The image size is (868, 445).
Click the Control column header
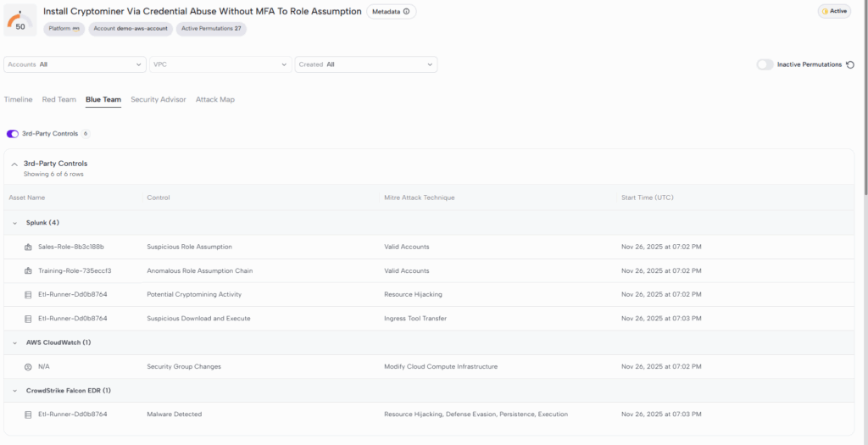click(x=159, y=197)
